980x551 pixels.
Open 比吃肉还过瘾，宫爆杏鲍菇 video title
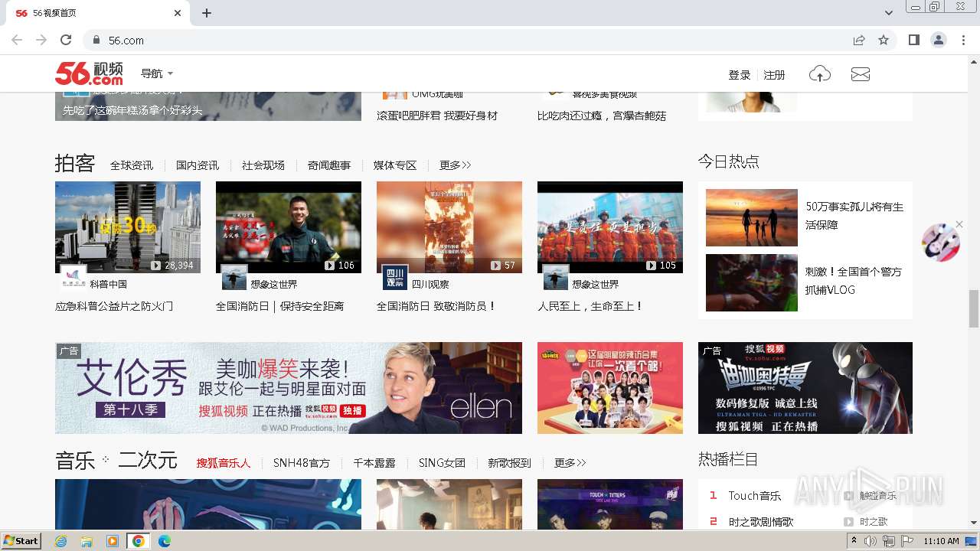(x=602, y=116)
